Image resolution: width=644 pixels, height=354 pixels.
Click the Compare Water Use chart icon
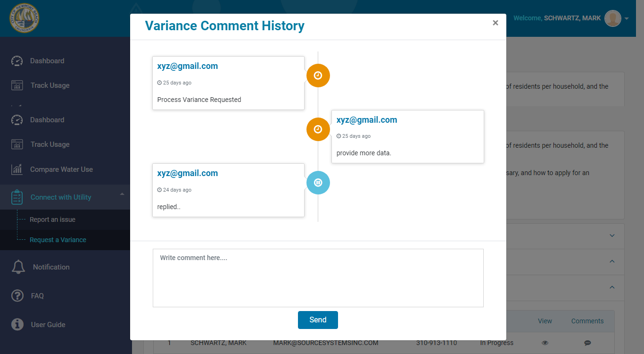coord(17,169)
